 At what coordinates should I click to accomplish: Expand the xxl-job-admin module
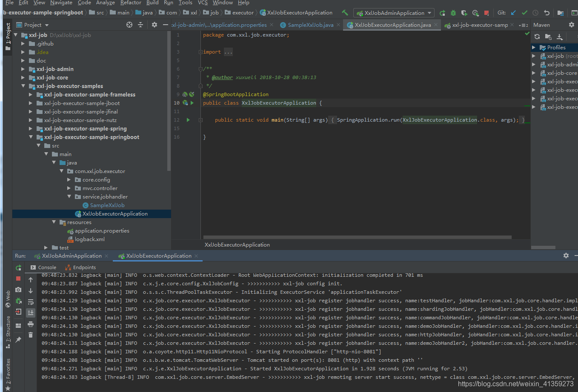point(23,69)
